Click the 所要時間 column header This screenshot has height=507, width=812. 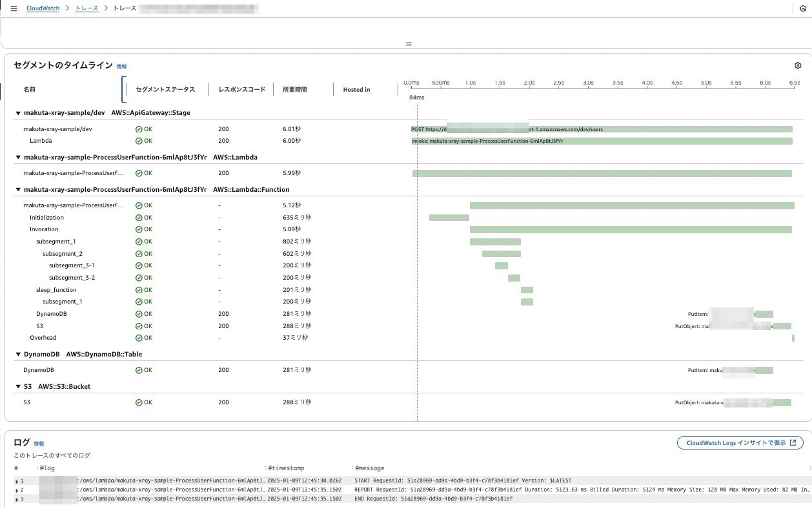[295, 89]
